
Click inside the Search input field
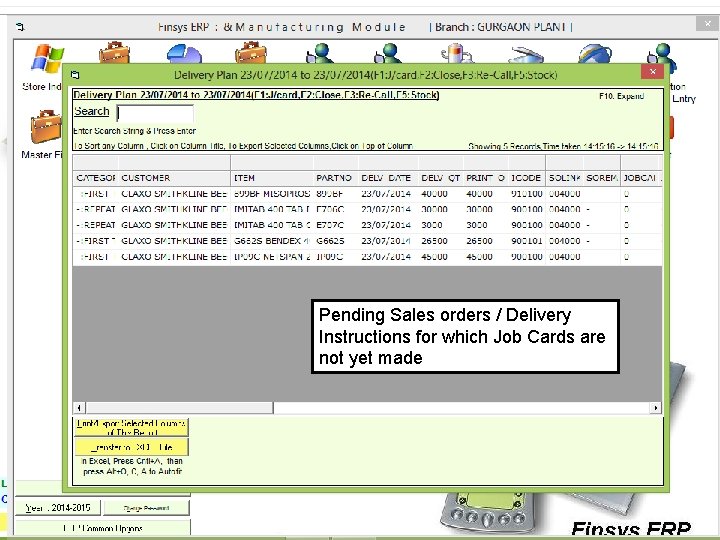coord(155,113)
